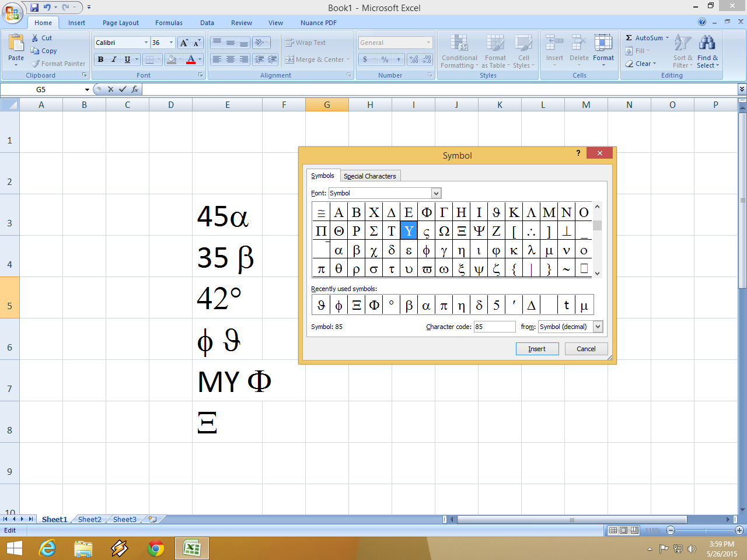Toggle Underline formatting
Image resolution: width=747 pixels, height=560 pixels.
pos(126,60)
